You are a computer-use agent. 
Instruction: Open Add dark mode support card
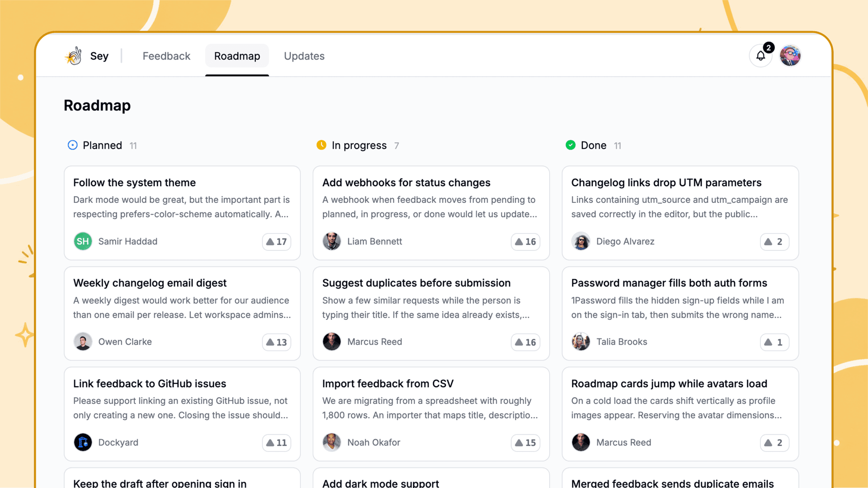coord(381,483)
